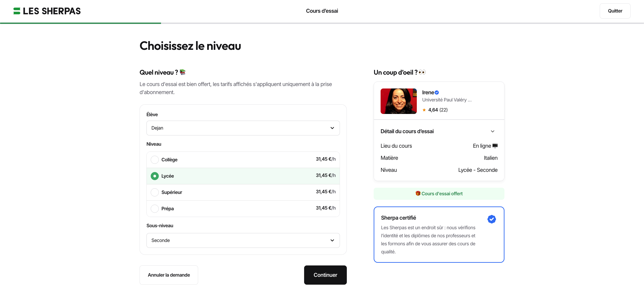Click 'Annuler la demande'
The height and width of the screenshot is (286, 644).
point(169,275)
